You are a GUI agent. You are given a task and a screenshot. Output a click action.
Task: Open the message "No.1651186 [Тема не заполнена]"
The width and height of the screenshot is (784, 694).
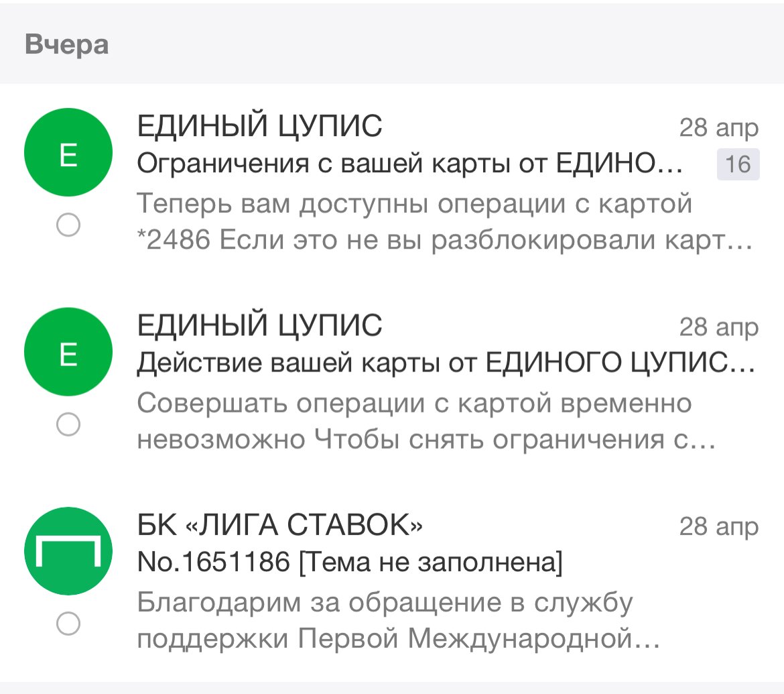pos(350,563)
